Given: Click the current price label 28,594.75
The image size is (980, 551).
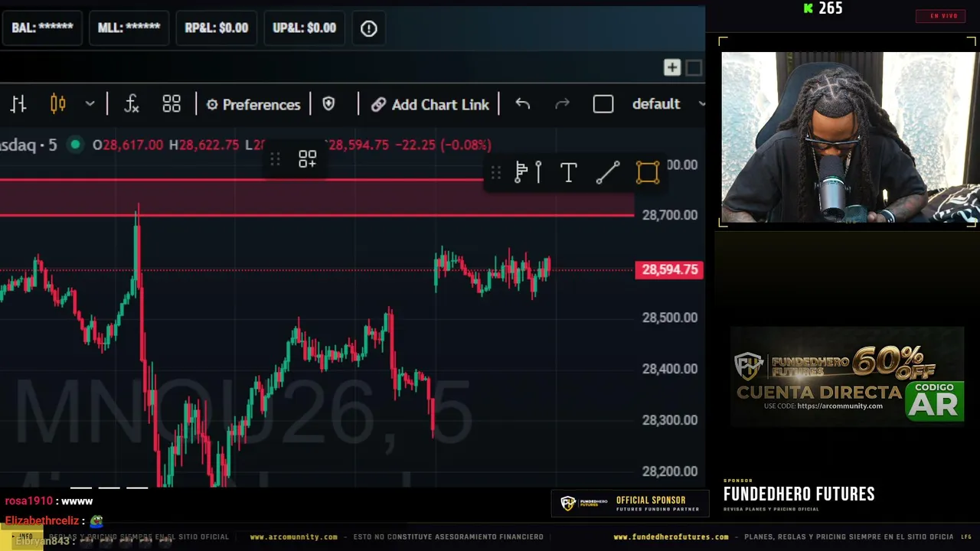Looking at the screenshot, I should click(x=670, y=269).
